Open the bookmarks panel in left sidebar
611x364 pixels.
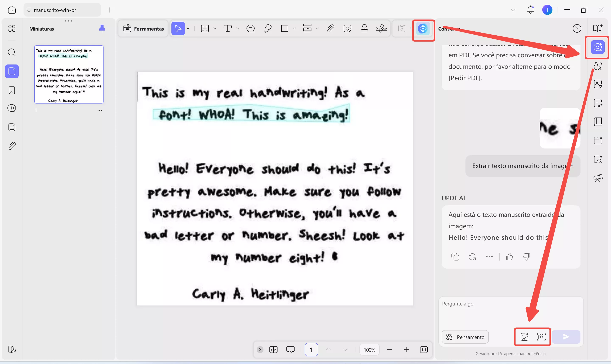(12, 90)
